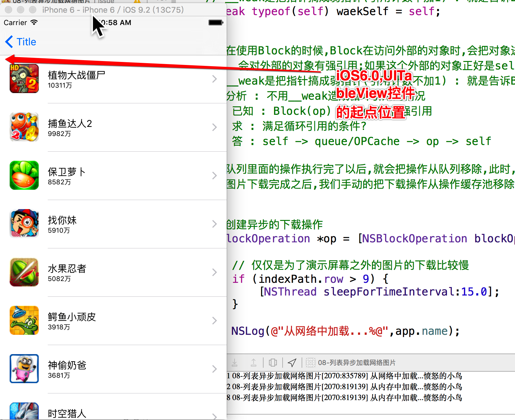Click the Wi-Fi icon in simulator status bar
This screenshot has height=420, width=515.
coord(34,22)
